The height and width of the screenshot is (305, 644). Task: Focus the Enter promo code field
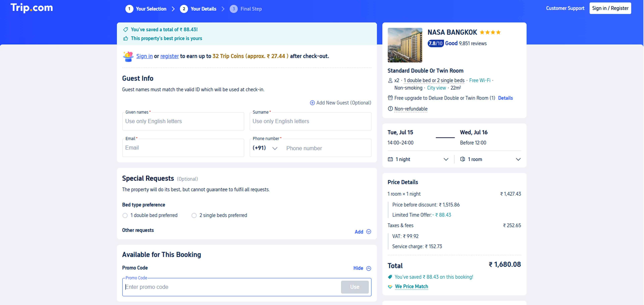point(231,287)
